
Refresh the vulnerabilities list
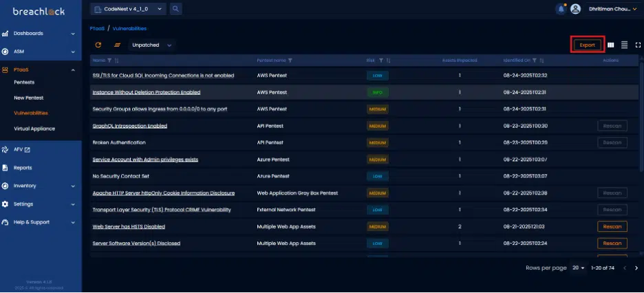coord(98,45)
